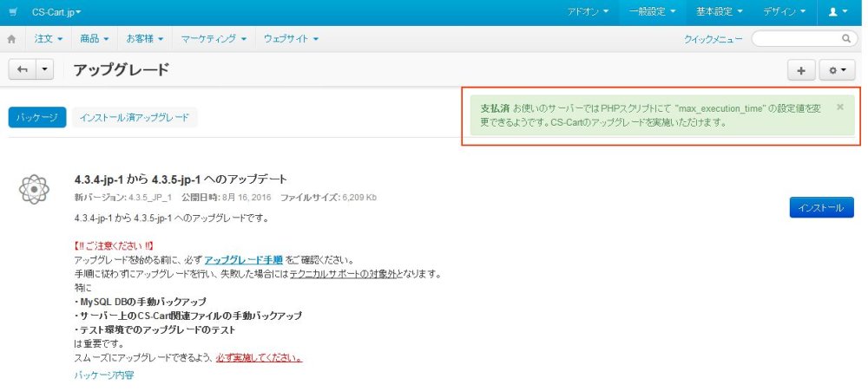Screen dimensions: 868x391
Task: Open the アップグレード手順 link
Action: click(x=244, y=260)
